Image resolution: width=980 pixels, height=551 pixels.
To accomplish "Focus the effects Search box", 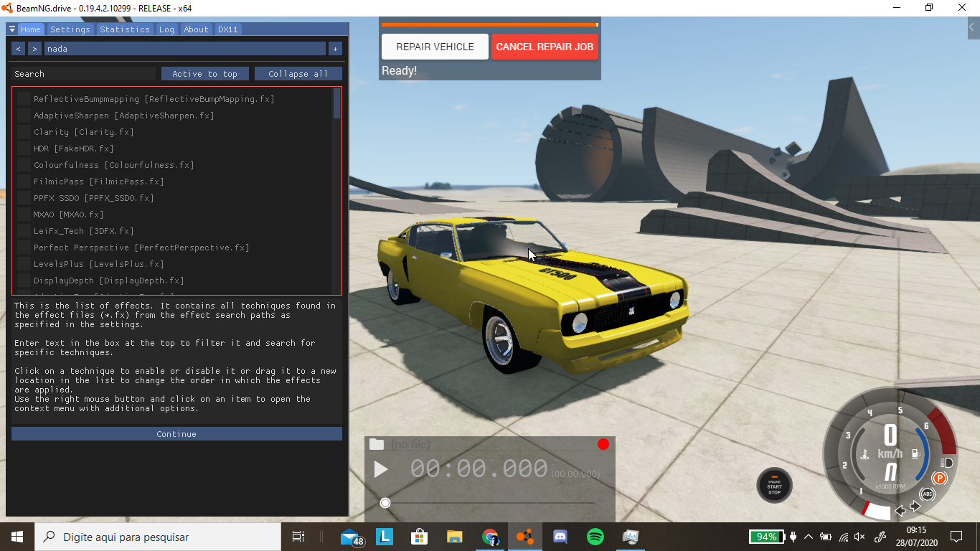I will [84, 74].
